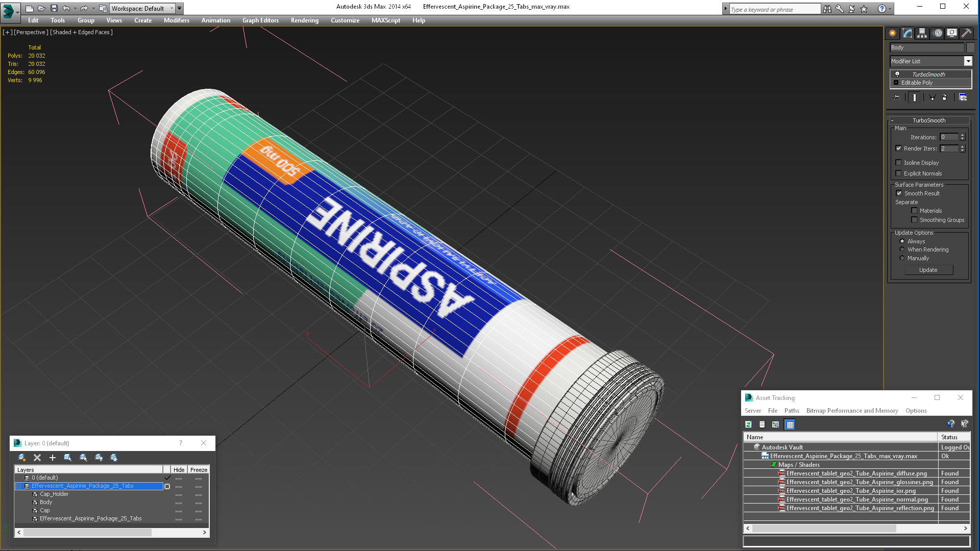The height and width of the screenshot is (551, 980).
Task: Click Pin Stack icon below modifier stack
Action: 897,97
